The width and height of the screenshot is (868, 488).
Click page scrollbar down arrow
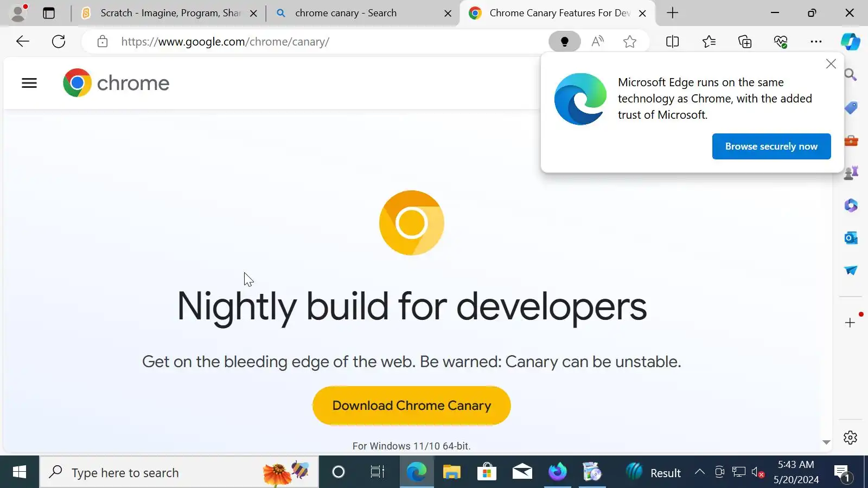point(826,442)
